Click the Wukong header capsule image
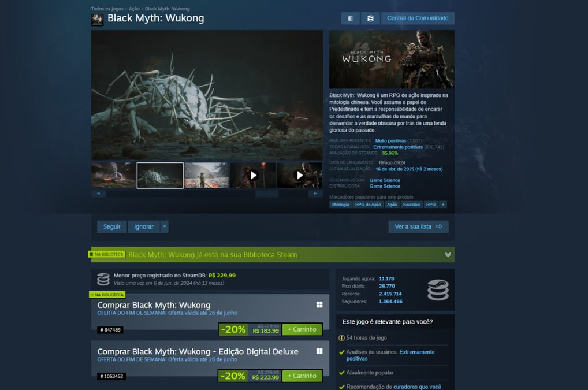The width and height of the screenshot is (588, 390). point(392,60)
